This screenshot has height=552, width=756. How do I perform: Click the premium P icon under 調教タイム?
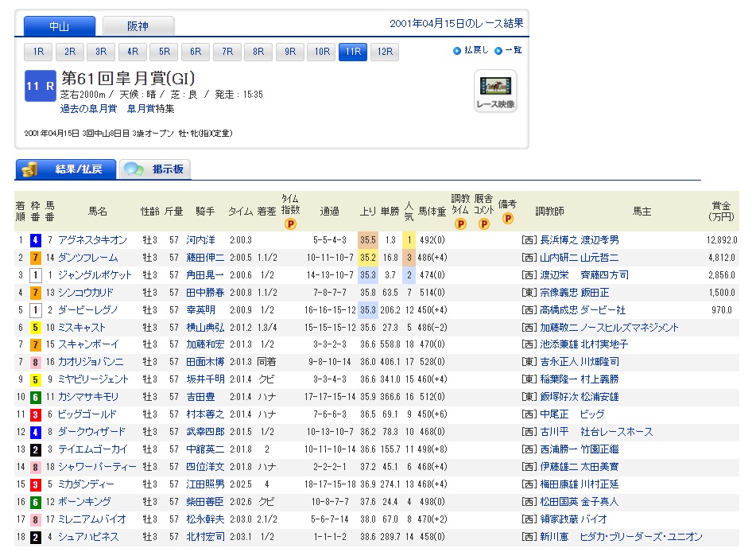click(x=460, y=224)
